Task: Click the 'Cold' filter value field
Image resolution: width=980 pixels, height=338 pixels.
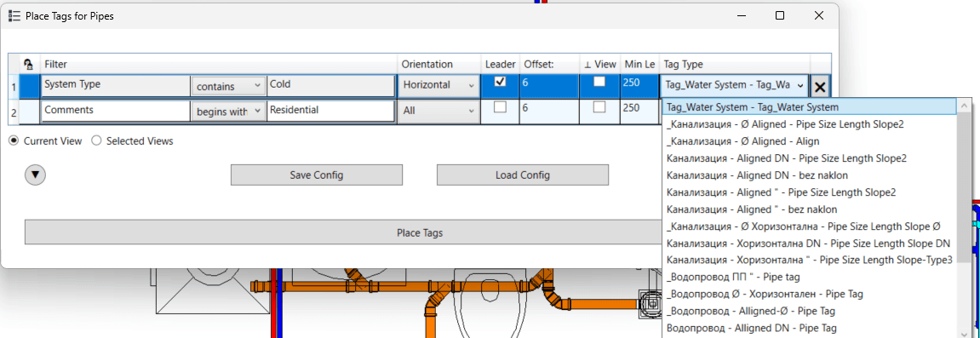Action: point(330,86)
